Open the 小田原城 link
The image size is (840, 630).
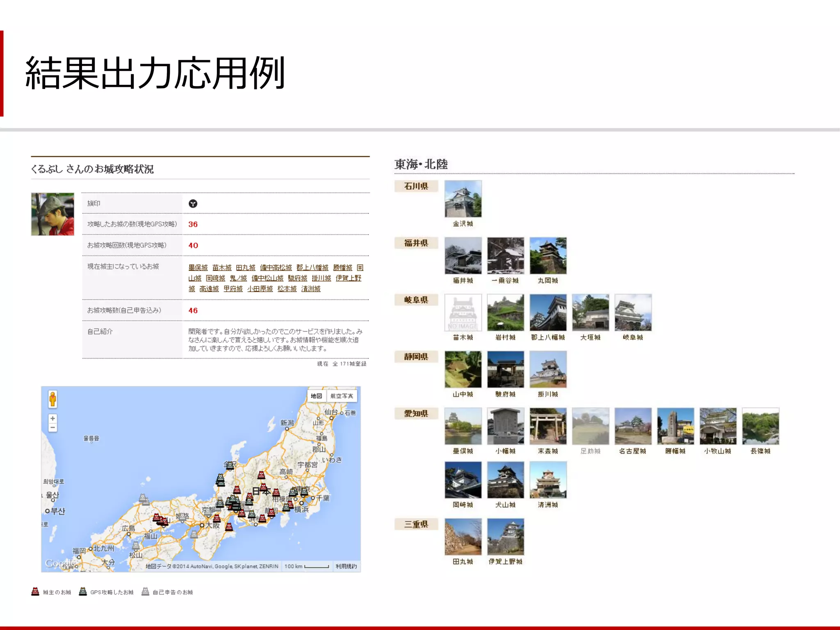click(260, 289)
